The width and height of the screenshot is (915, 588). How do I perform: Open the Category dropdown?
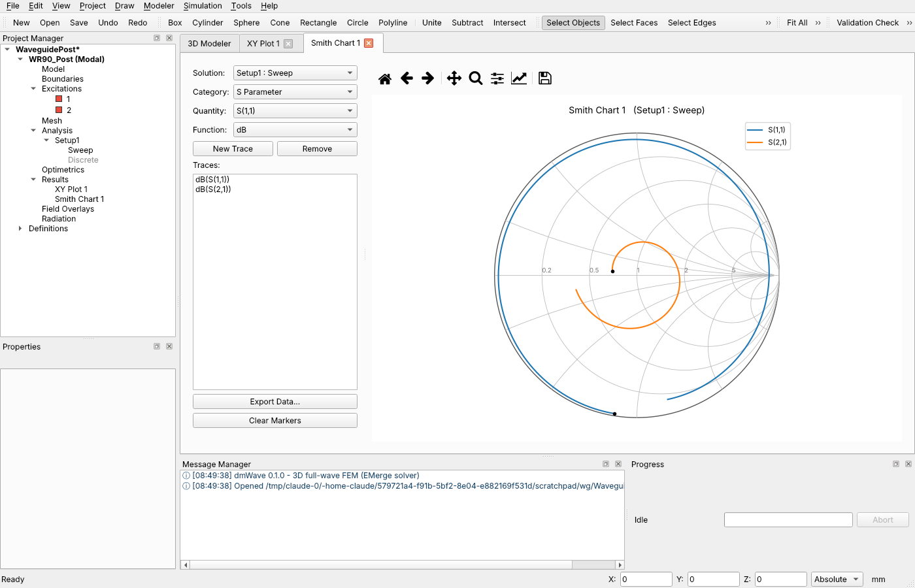click(295, 92)
